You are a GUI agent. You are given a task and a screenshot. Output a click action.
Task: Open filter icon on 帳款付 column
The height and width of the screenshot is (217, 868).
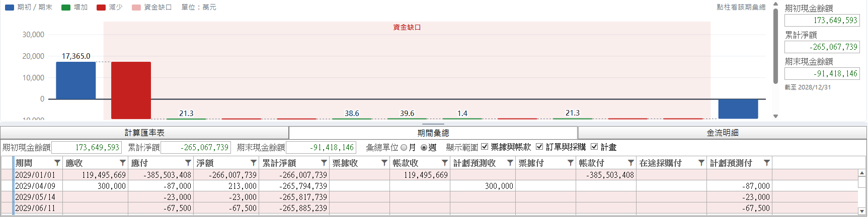(x=631, y=163)
